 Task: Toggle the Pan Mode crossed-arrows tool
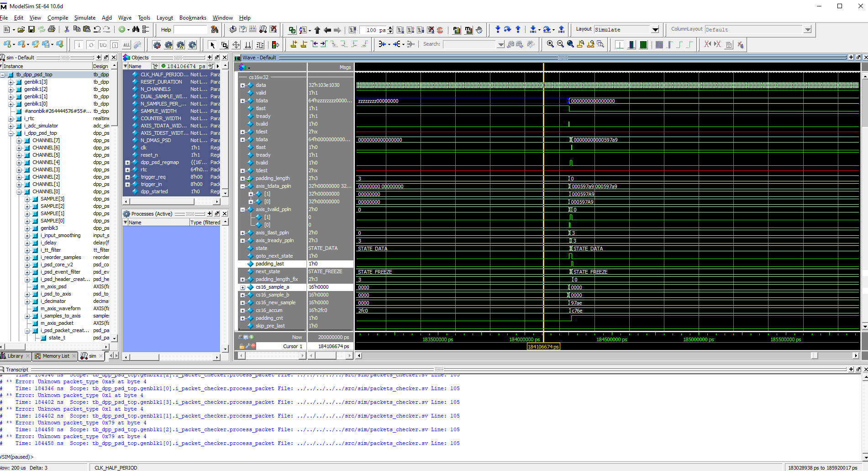[x=236, y=44]
